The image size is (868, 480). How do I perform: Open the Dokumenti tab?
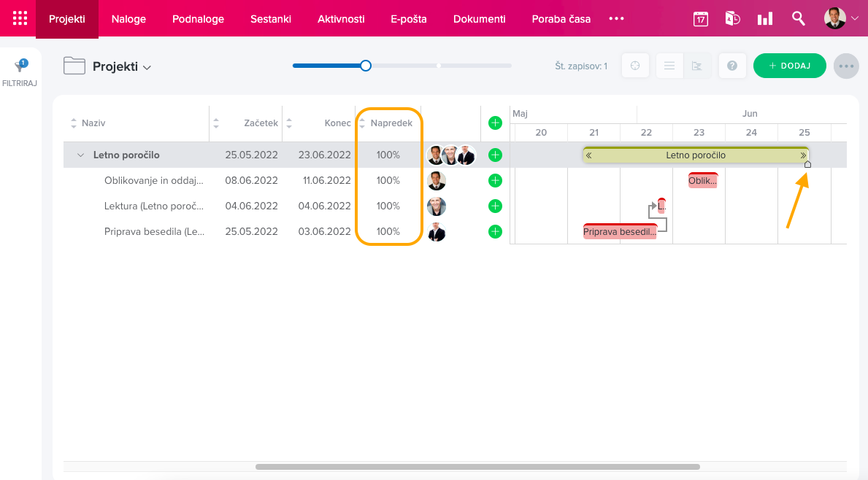tap(479, 19)
